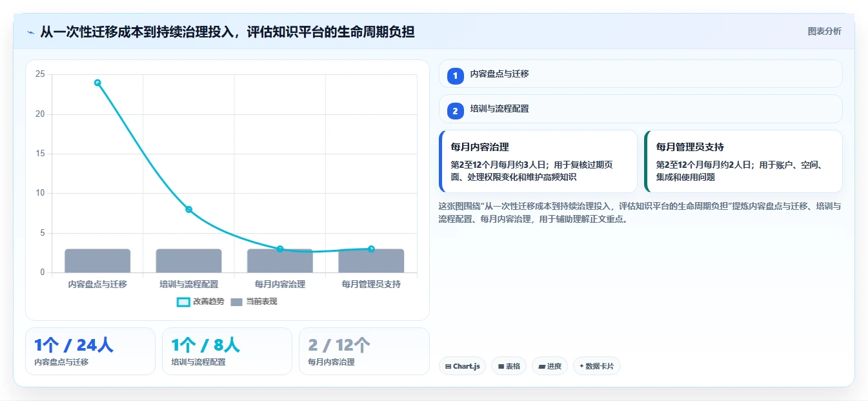
Task: Click the 1个 / 8人 stat card
Action: [x=227, y=351]
